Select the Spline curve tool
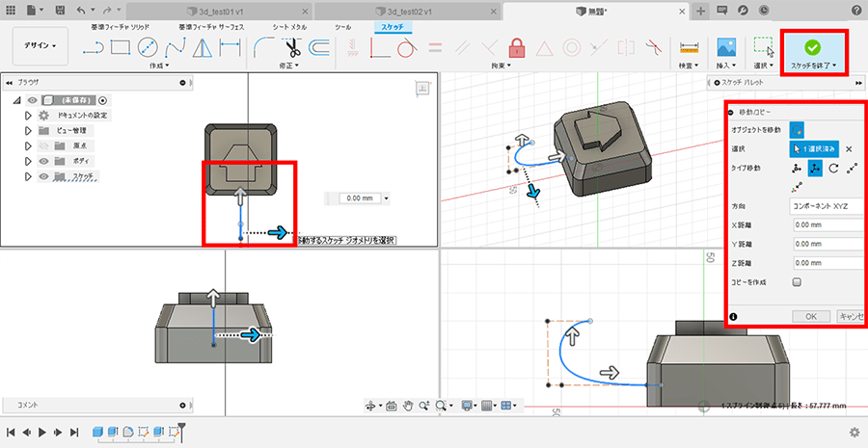 176,47
